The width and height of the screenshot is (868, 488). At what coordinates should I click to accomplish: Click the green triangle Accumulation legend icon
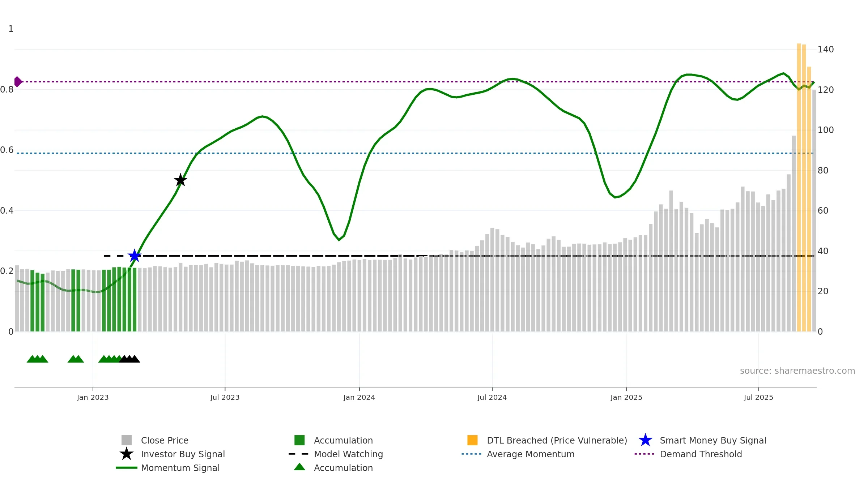click(x=299, y=467)
